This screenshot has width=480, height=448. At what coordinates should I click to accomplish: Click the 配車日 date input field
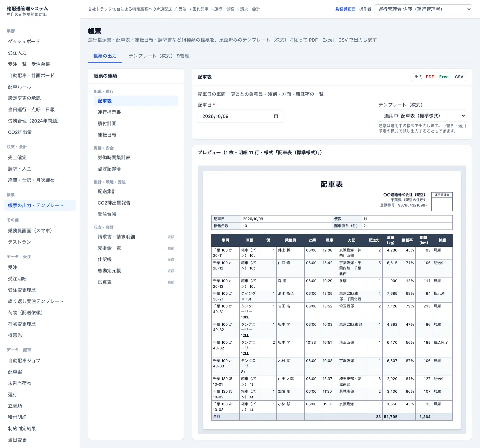pyautogui.click(x=240, y=116)
